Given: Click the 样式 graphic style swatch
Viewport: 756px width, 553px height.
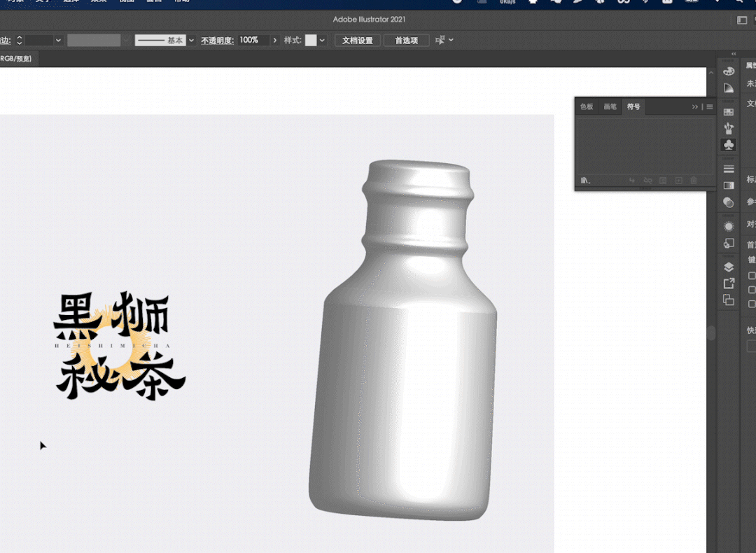Looking at the screenshot, I should 311,41.
